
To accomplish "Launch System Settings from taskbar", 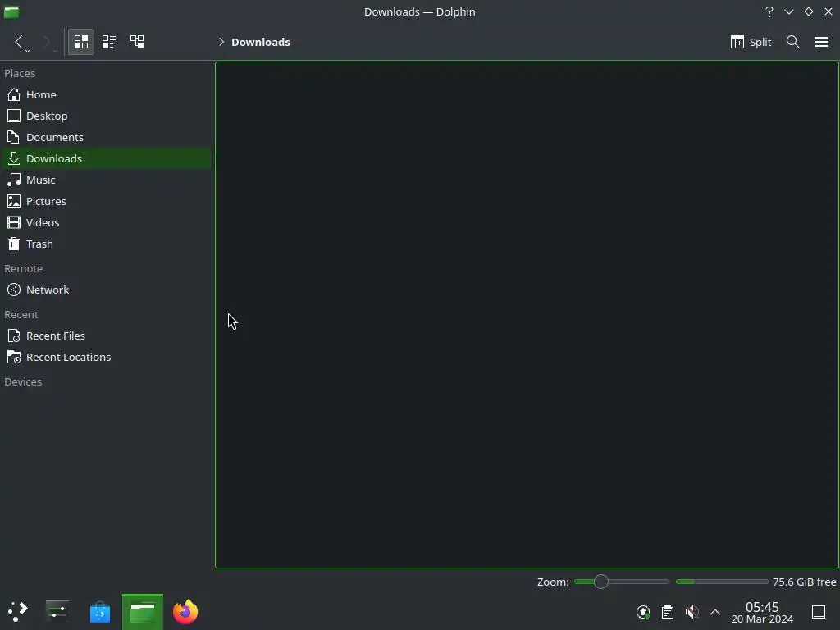I will point(57,611).
